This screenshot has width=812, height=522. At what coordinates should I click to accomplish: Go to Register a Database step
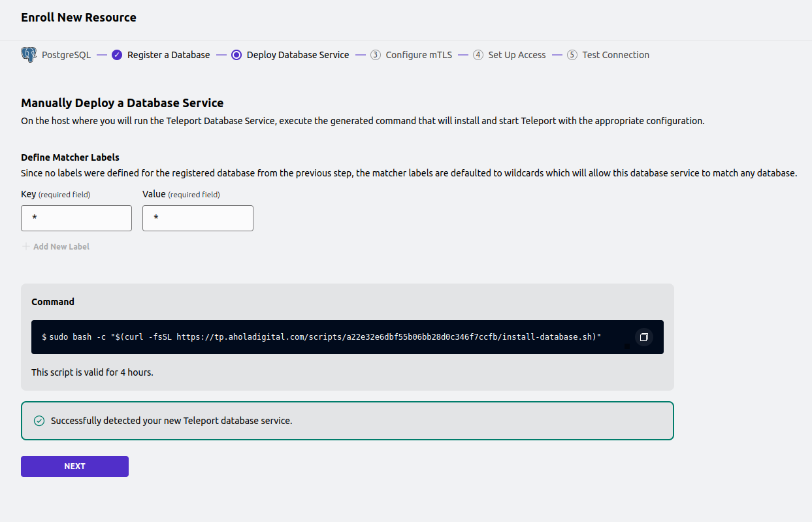point(169,55)
